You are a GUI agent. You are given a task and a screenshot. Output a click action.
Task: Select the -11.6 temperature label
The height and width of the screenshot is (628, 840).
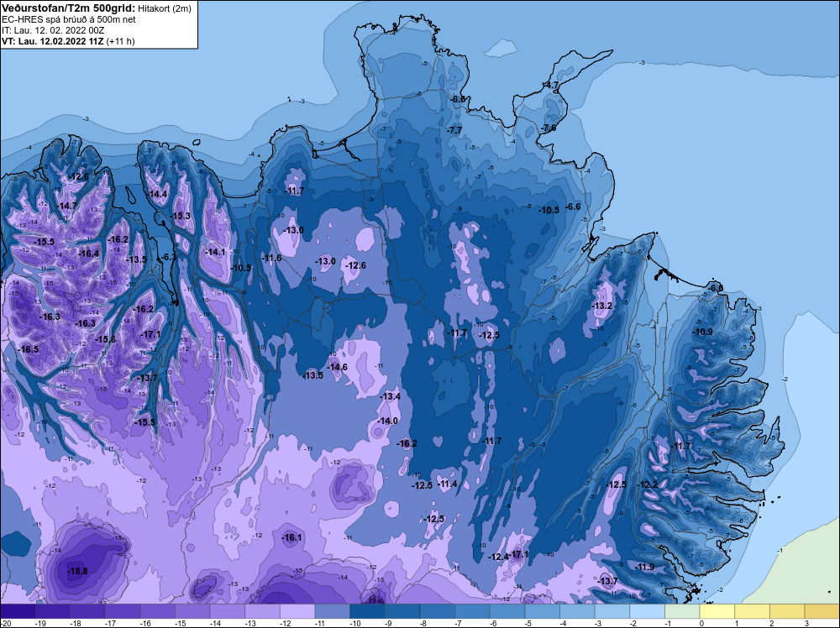coord(271,258)
